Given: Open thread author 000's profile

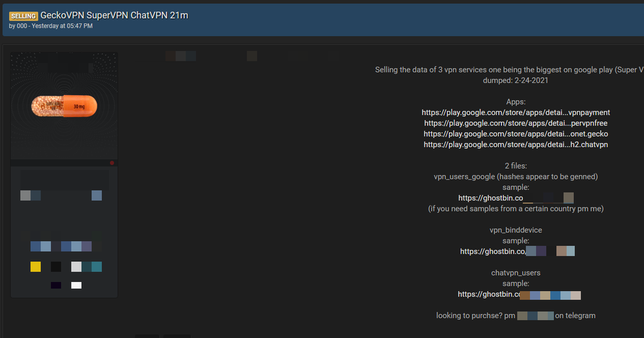Looking at the screenshot, I should 22,26.
